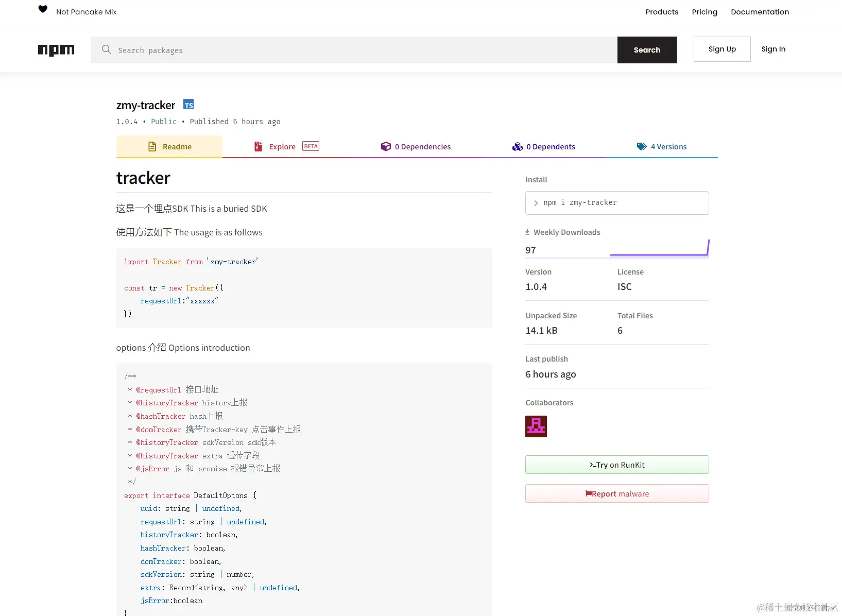Open the Readme tab
This screenshot has height=616, width=842.
pyautogui.click(x=169, y=147)
